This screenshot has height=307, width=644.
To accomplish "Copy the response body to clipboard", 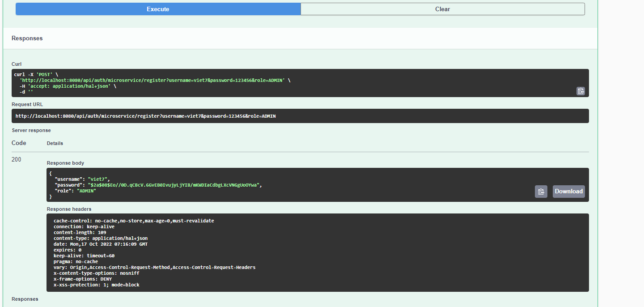I will pyautogui.click(x=541, y=192).
